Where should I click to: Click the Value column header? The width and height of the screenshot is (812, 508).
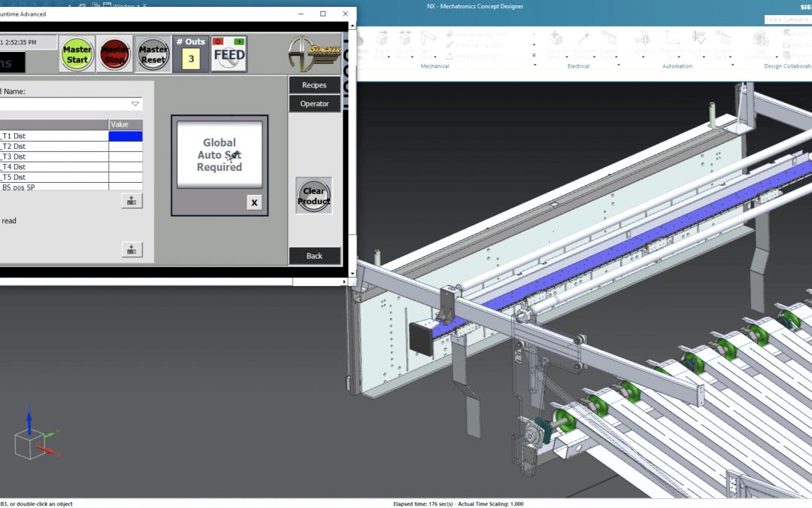pos(126,124)
